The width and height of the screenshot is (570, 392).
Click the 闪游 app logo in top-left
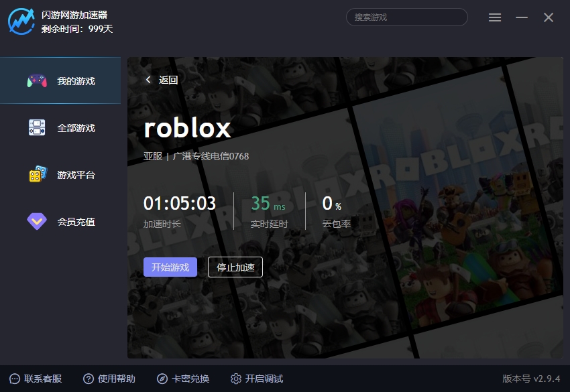[x=21, y=19]
